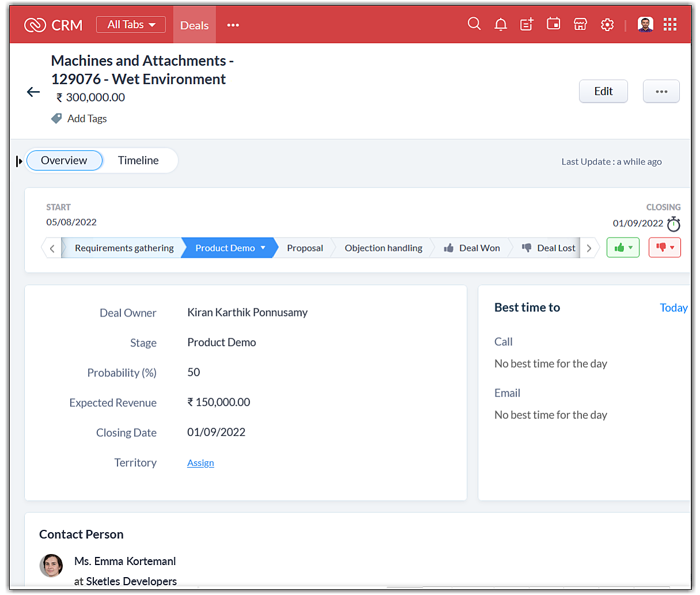
Task: Click the Assign territory link
Action: [x=200, y=463]
